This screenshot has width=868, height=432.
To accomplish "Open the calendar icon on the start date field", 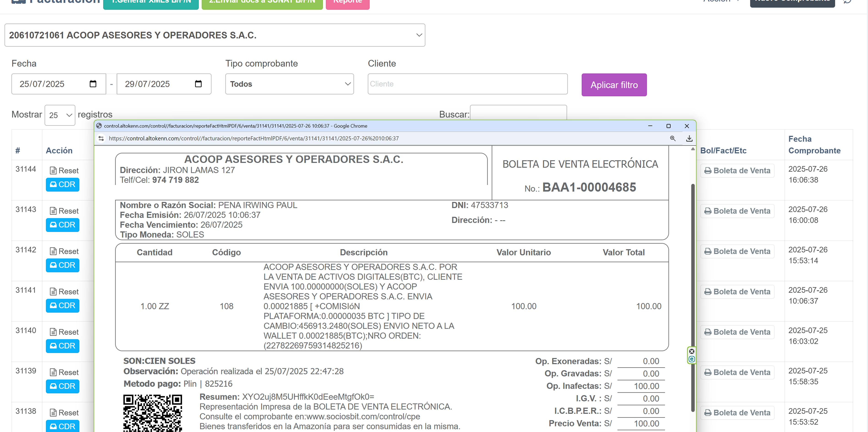I will click(x=93, y=84).
